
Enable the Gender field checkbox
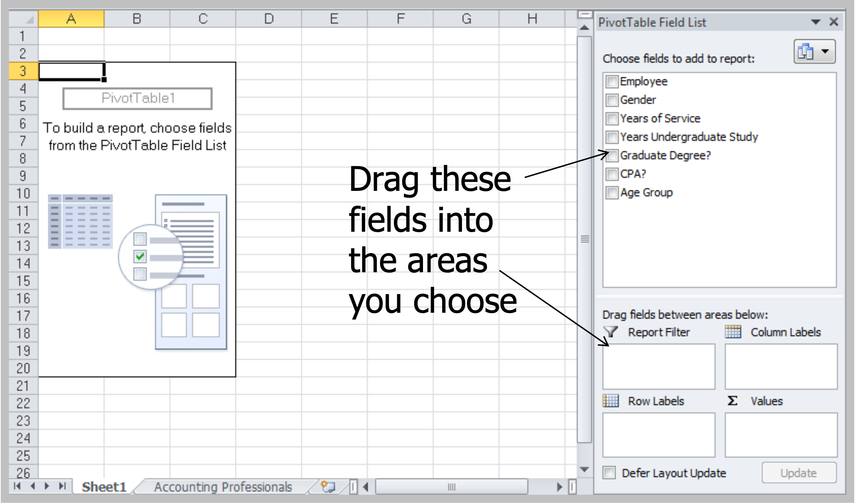coord(612,100)
